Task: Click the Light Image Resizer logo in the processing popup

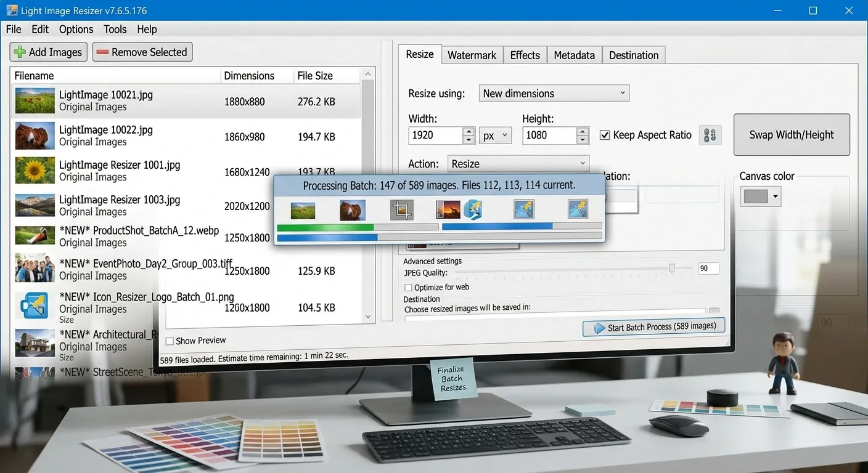Action: click(x=472, y=210)
